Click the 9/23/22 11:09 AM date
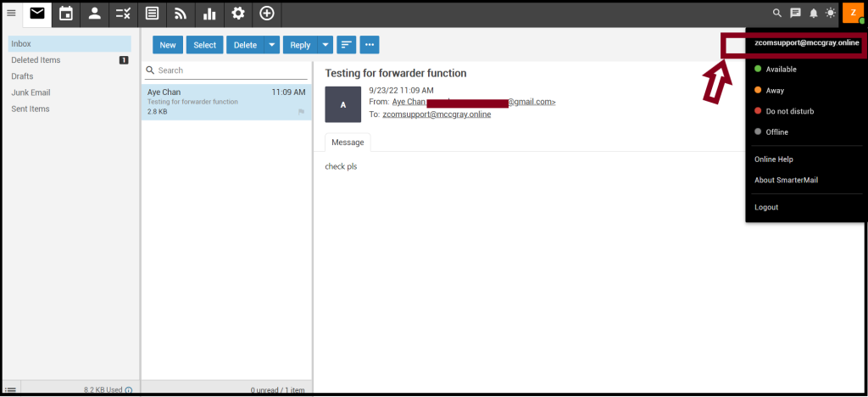Screen dimensions: 868x397 [x=401, y=90]
